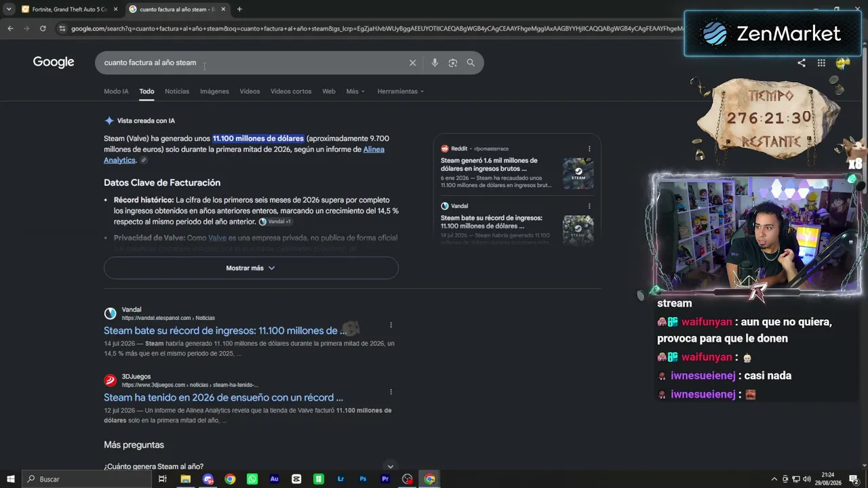Share the search results page
868x488 pixels.
click(x=802, y=63)
